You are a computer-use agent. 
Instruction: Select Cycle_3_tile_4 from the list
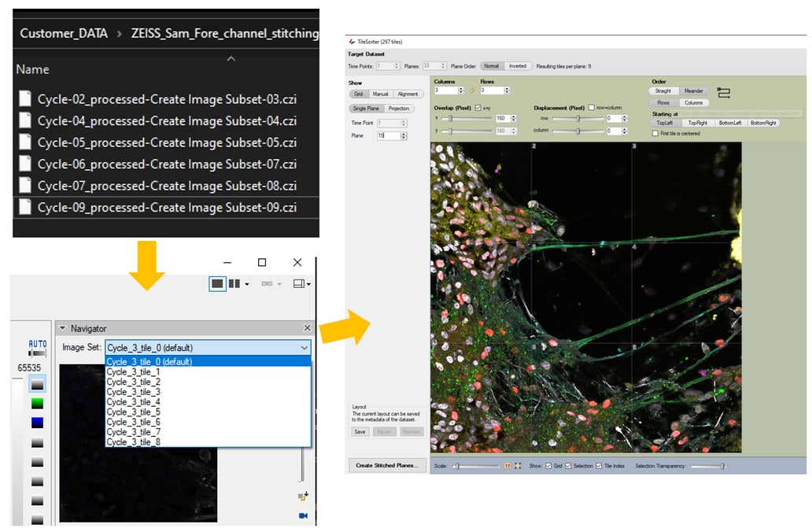(x=134, y=402)
